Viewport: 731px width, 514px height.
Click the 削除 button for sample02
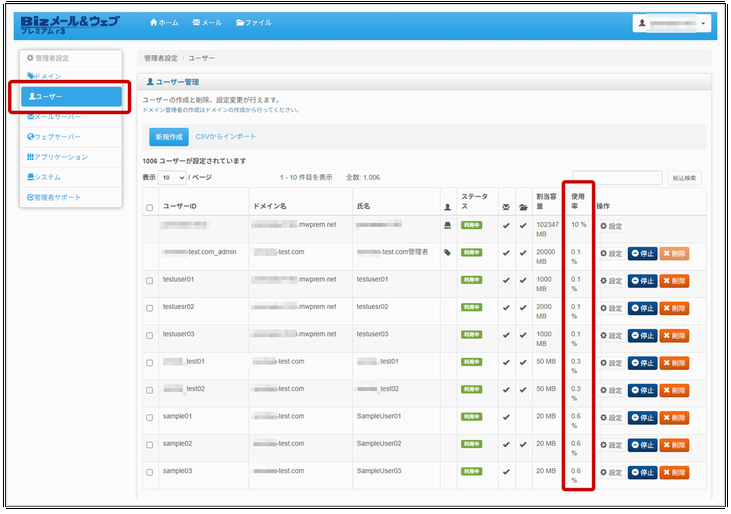(674, 445)
